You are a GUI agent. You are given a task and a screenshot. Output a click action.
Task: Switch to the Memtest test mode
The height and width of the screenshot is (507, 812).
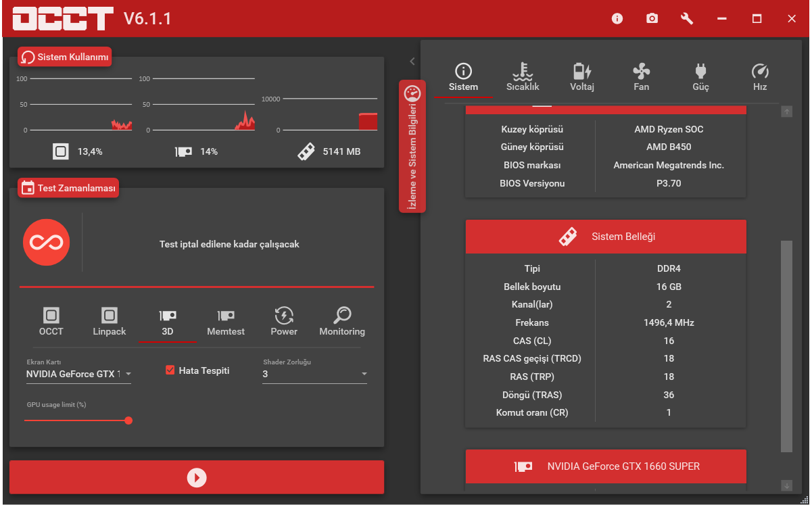pyautogui.click(x=226, y=320)
